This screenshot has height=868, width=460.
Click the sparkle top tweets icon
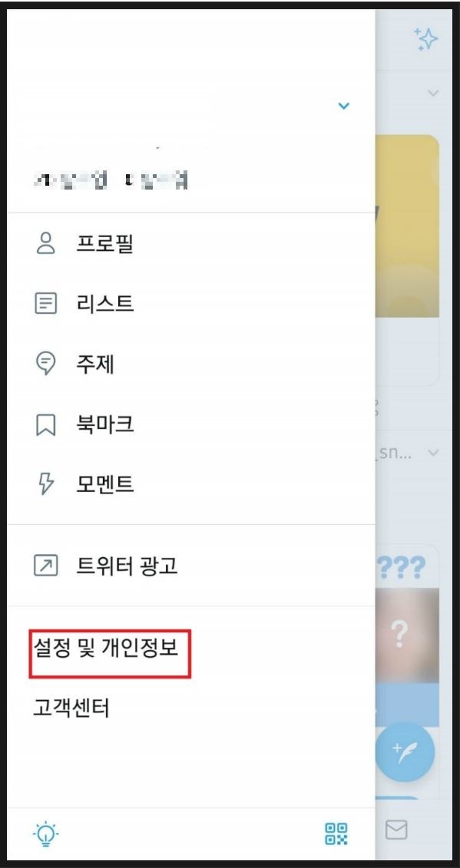point(425,39)
